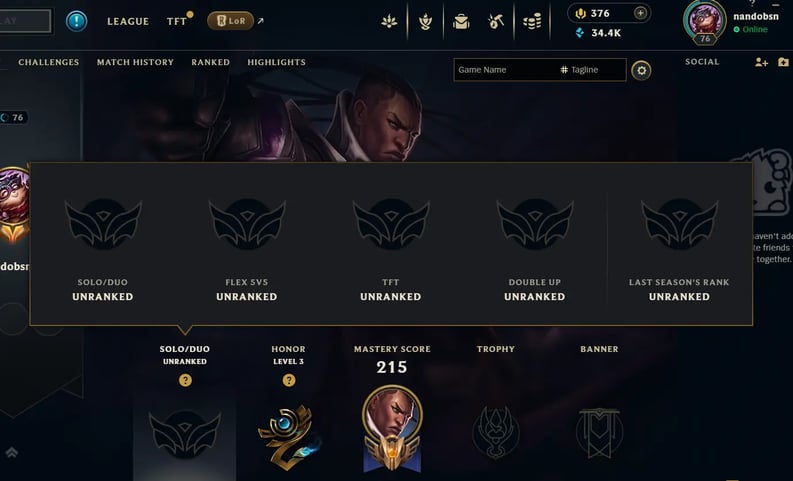Screen dimensions: 793x481
Task: Switch to the TFT tab
Action: [177, 21]
